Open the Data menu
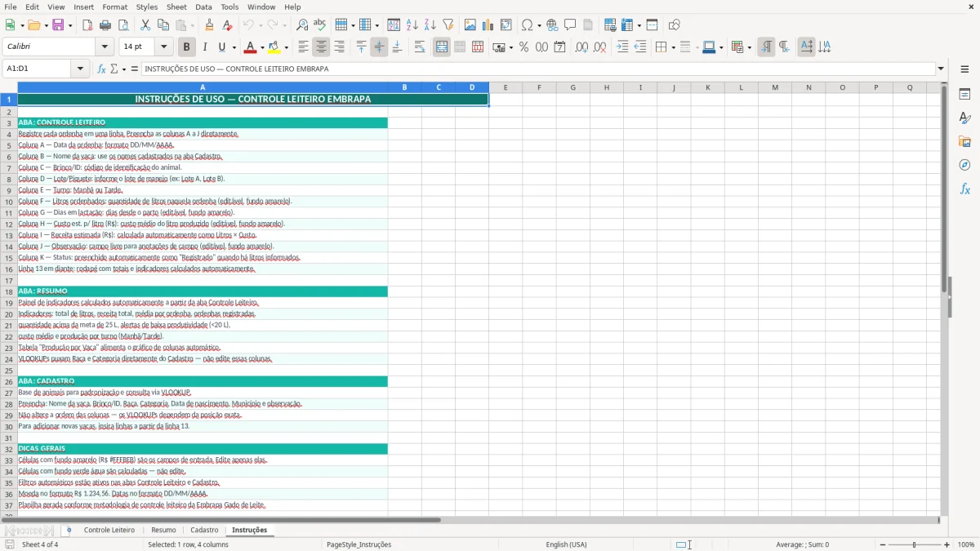 203,7
